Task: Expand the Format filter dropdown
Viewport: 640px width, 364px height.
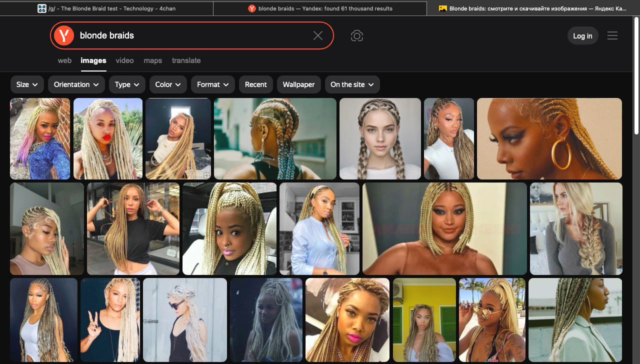Action: pos(213,84)
